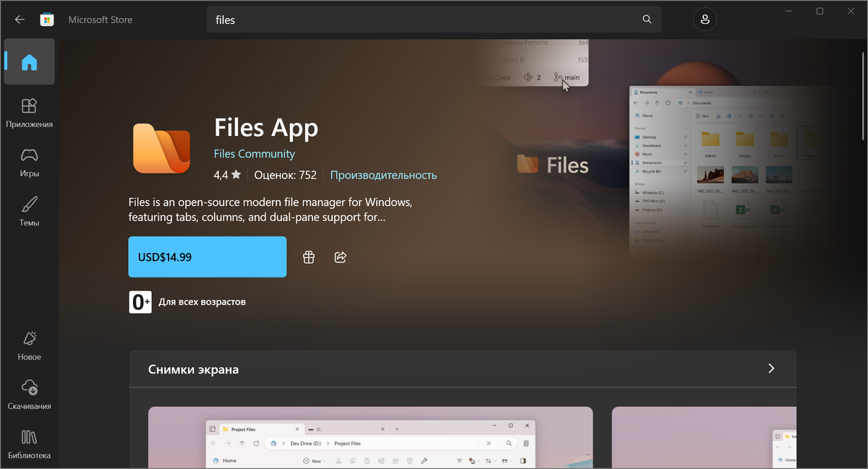This screenshot has height=469, width=868.
Task: Open the Игры sidebar section
Action: pyautogui.click(x=30, y=162)
